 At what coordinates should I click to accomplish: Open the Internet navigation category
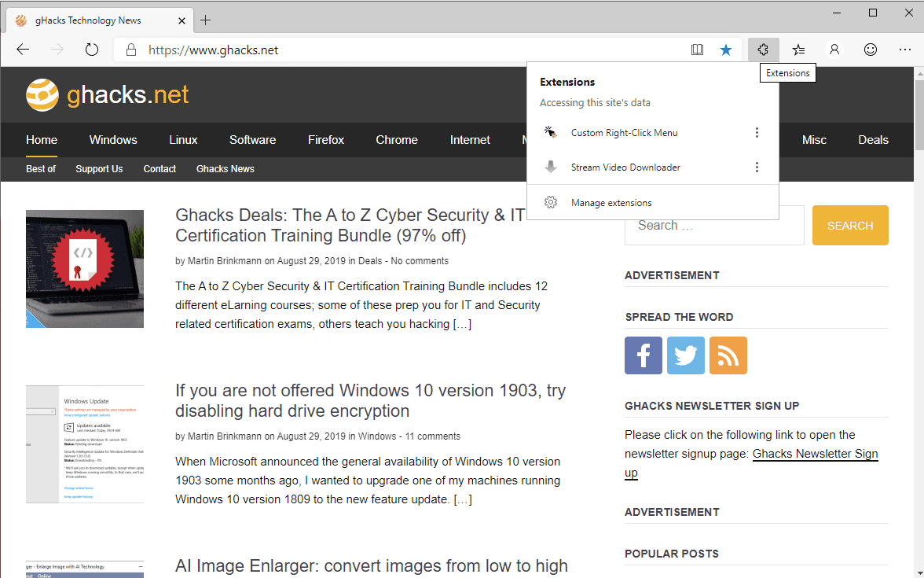coord(470,140)
